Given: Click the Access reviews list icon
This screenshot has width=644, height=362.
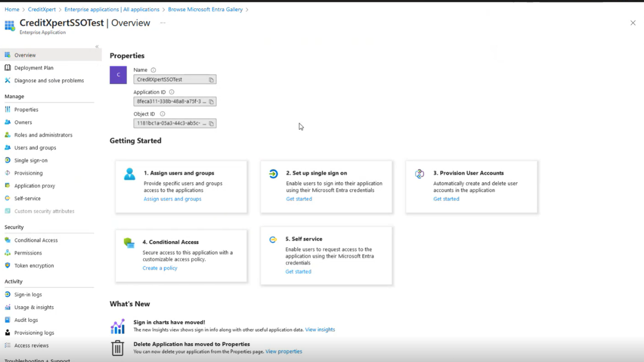Looking at the screenshot, I should (7, 345).
